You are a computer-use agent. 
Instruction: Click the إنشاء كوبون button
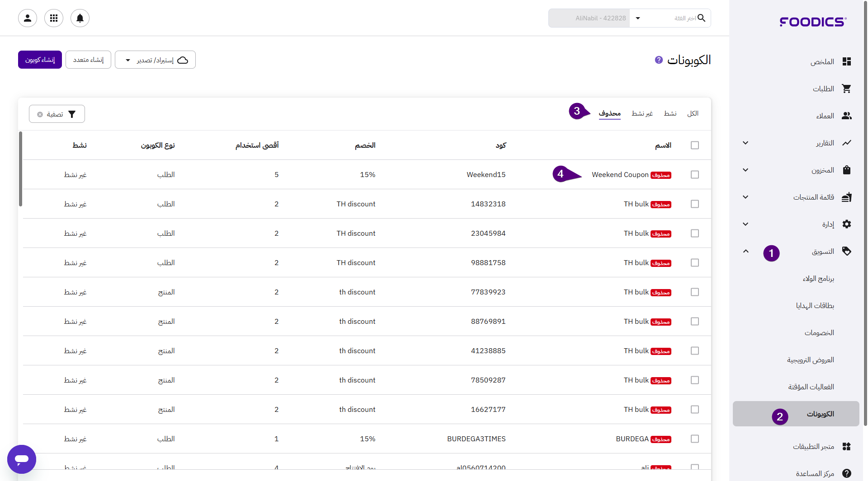coord(40,60)
